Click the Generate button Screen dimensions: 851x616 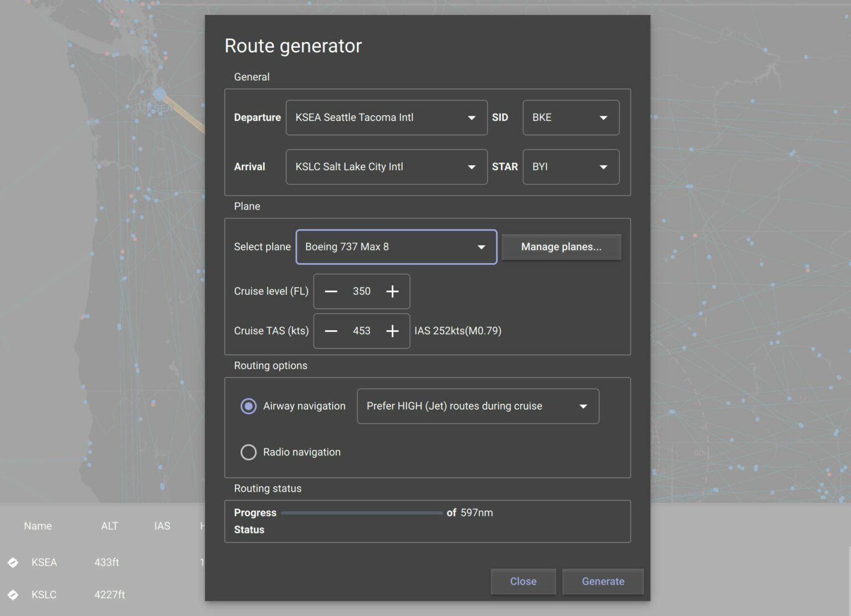(x=603, y=581)
